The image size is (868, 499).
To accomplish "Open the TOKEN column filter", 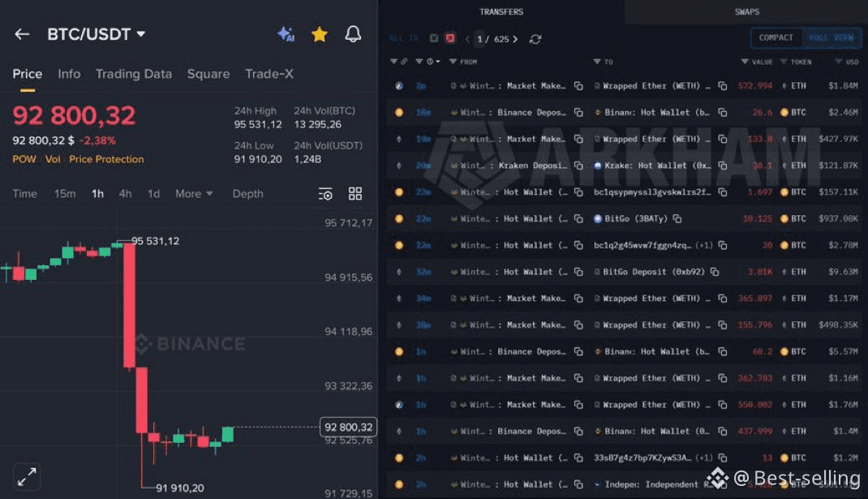I will click(x=784, y=62).
